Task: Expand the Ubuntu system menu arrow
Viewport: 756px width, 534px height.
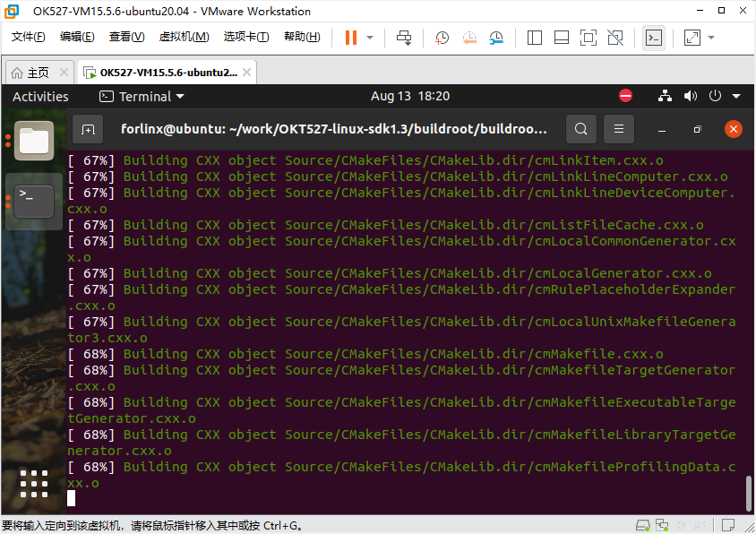Action: [736, 97]
